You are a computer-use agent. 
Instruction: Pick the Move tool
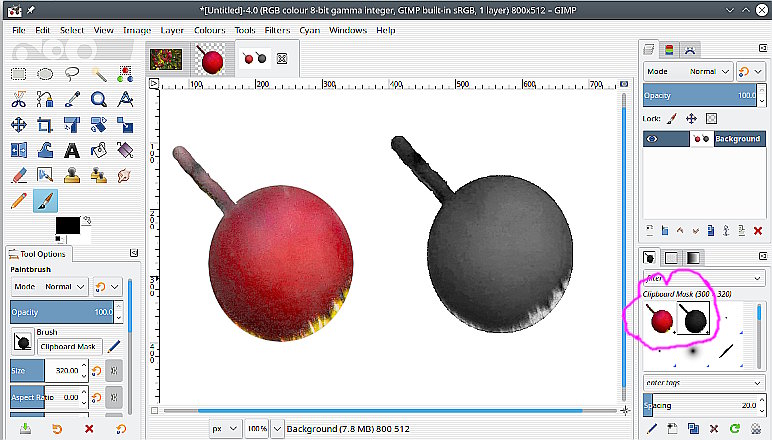click(x=19, y=125)
